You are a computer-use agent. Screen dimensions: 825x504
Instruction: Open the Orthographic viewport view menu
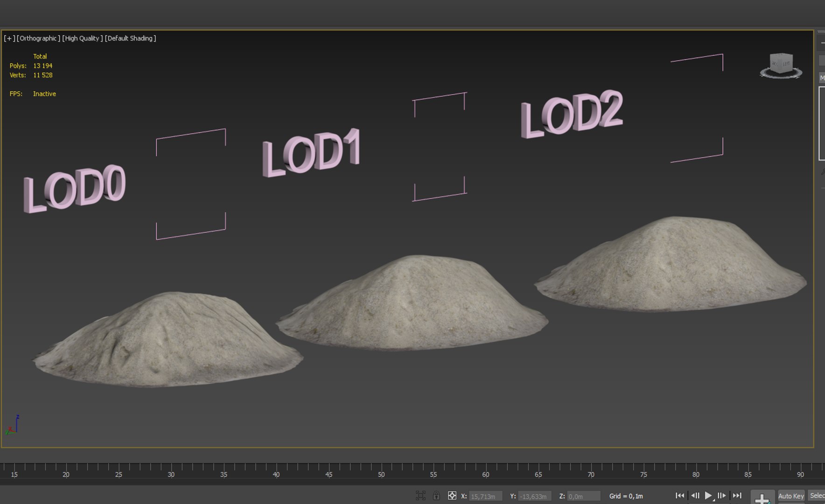(38, 38)
